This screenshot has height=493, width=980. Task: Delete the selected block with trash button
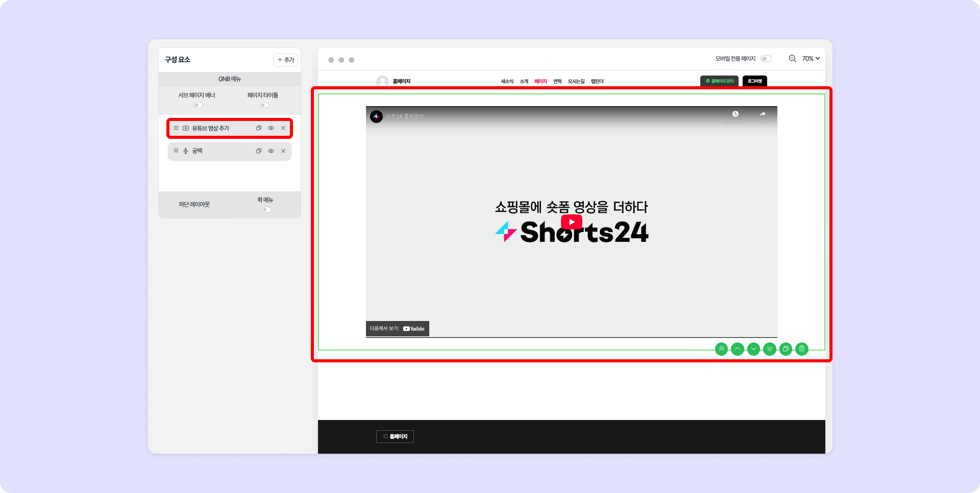[802, 349]
